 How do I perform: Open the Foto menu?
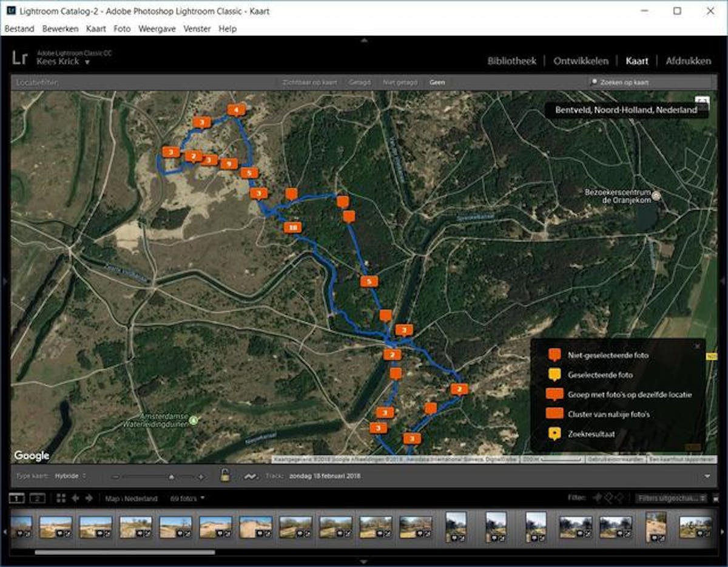point(122,29)
